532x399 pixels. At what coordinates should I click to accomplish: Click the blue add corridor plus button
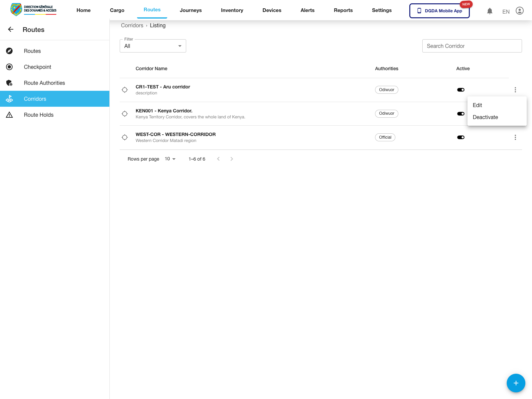(516, 383)
